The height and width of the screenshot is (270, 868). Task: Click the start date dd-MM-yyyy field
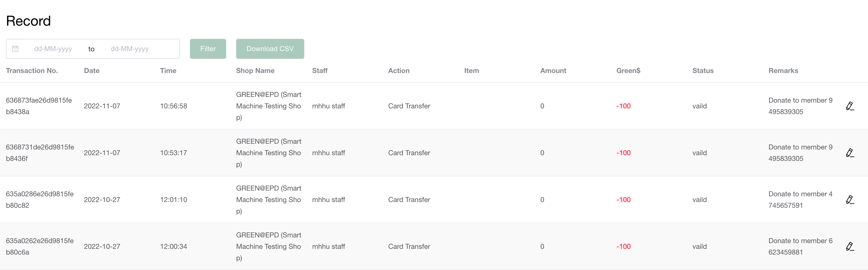click(x=53, y=49)
